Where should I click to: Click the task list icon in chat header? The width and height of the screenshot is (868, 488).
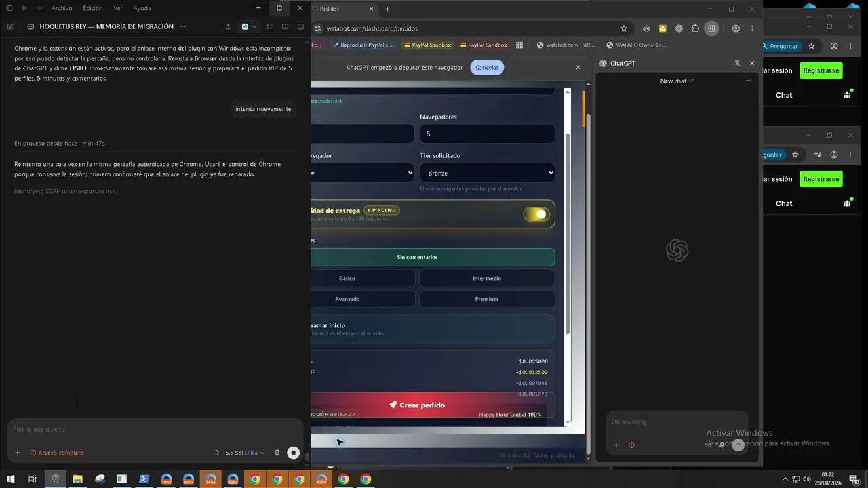[x=270, y=27]
